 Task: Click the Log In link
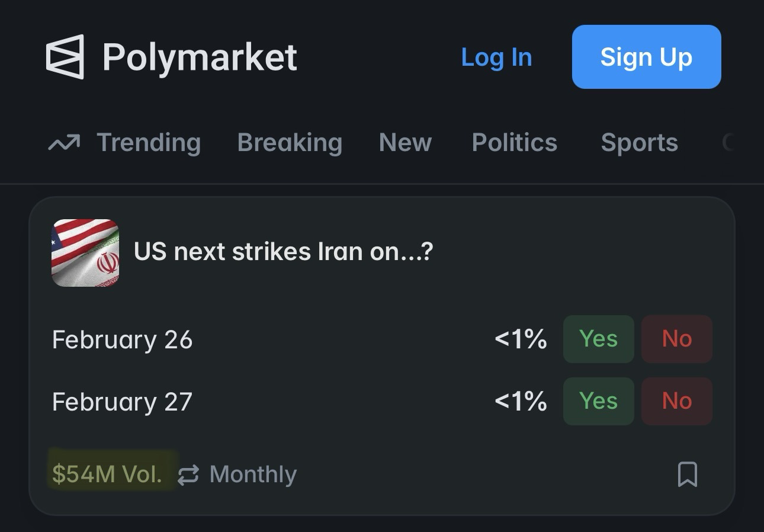tap(496, 57)
